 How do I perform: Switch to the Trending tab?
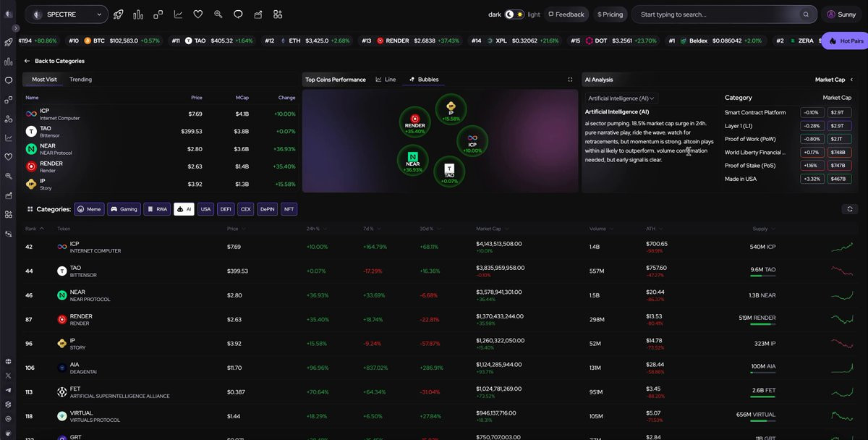pos(80,80)
